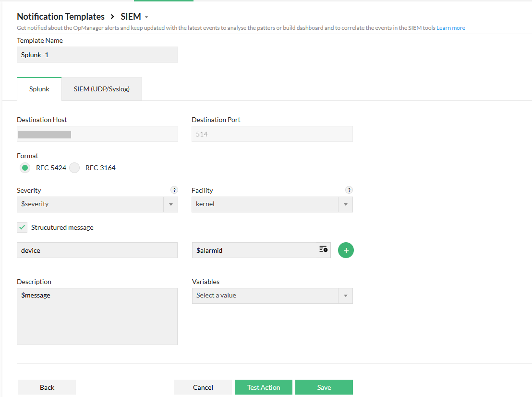This screenshot has height=397, width=532.
Task: Select the Splunk tab
Action: pyautogui.click(x=39, y=88)
